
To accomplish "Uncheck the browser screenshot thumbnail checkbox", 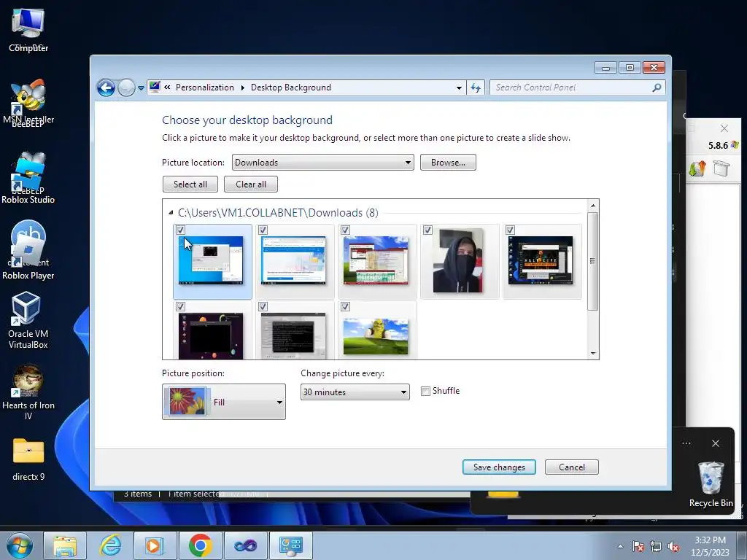I will [263, 230].
